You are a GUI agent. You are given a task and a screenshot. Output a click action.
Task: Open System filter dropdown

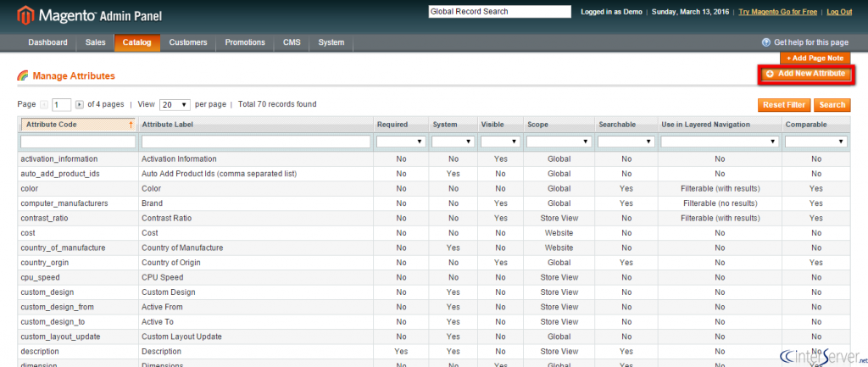coord(453,142)
